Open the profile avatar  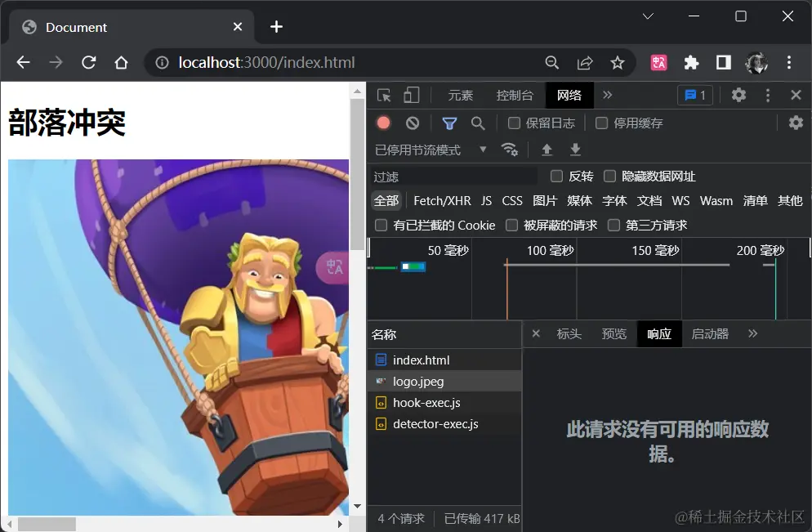tap(756, 63)
